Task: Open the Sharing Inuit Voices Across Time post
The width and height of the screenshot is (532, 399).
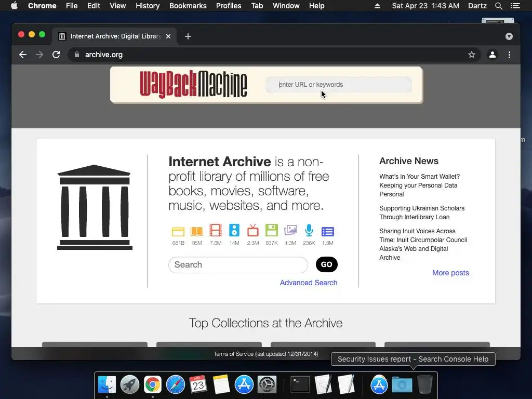Action: 423,244
